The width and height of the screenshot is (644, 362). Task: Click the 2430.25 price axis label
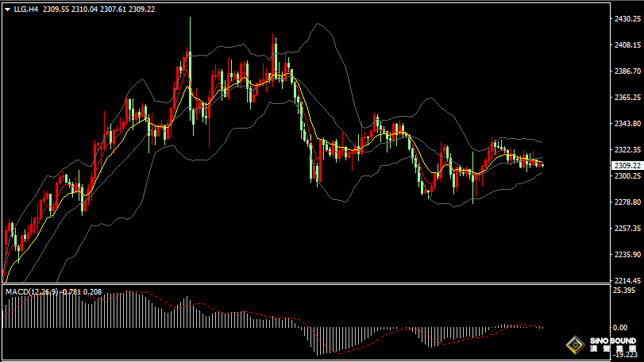tap(627, 19)
